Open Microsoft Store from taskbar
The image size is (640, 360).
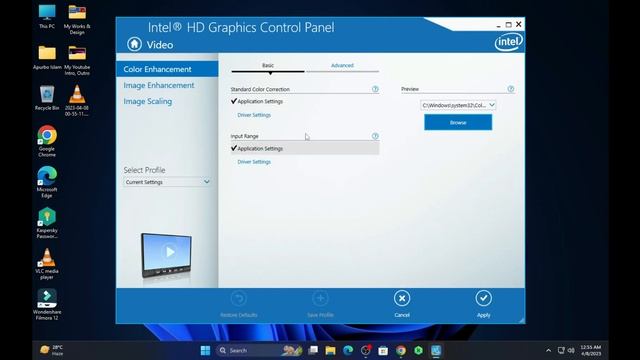[383, 350]
